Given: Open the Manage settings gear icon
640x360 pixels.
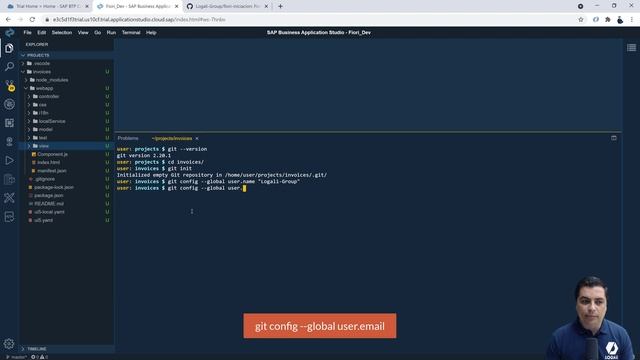Looking at the screenshot, I should pyautogui.click(x=9, y=343).
